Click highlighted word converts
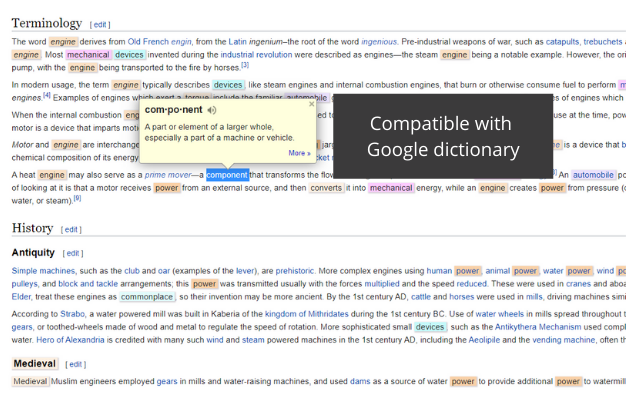Screen dimensions: 640x400 [x=326, y=188]
